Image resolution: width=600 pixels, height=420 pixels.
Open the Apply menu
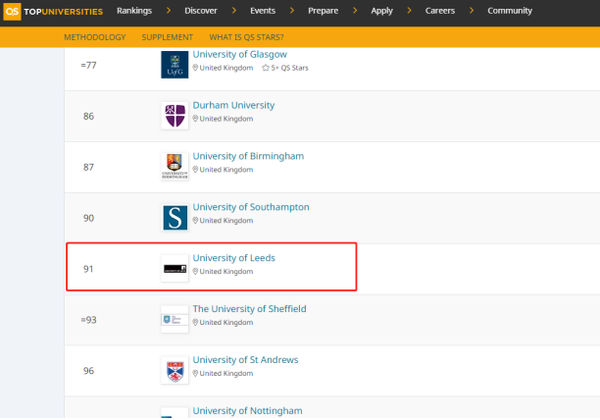pos(382,11)
